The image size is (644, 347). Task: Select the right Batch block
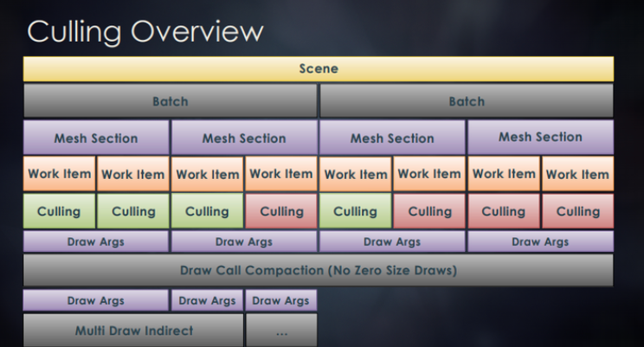(467, 101)
